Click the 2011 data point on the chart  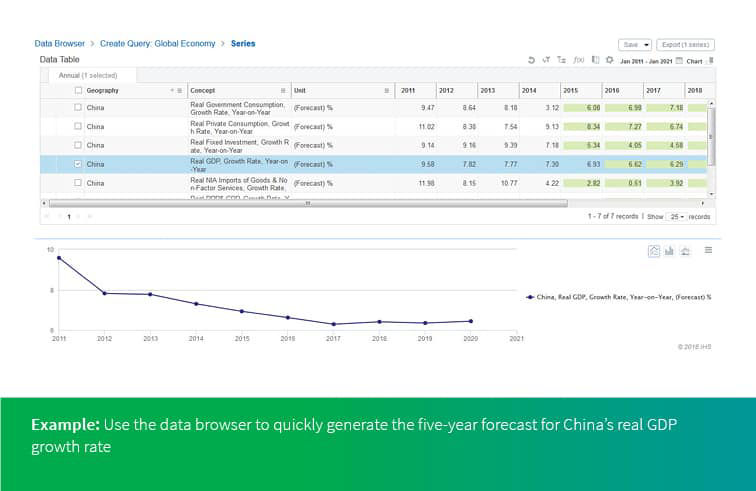[x=59, y=258]
